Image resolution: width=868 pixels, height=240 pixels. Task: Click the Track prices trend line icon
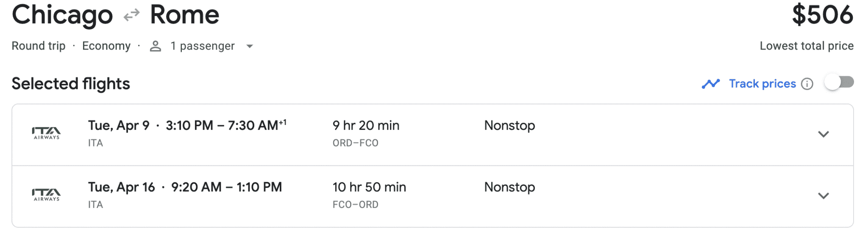tap(710, 84)
